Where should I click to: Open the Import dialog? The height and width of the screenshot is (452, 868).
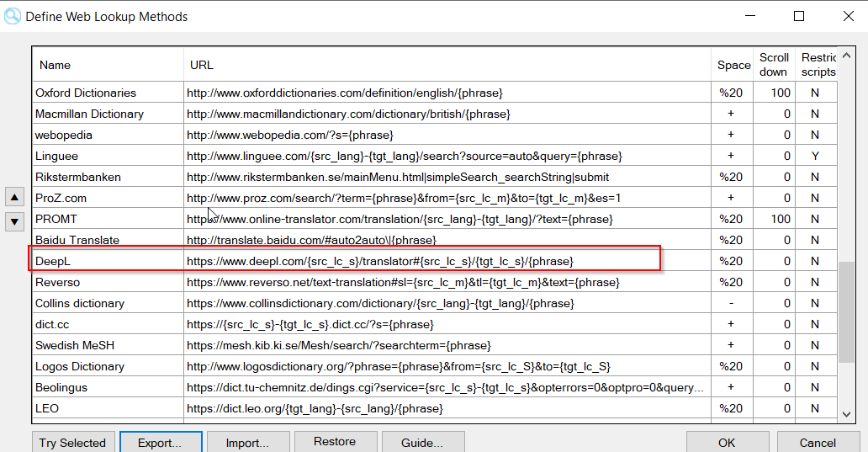pyautogui.click(x=248, y=443)
